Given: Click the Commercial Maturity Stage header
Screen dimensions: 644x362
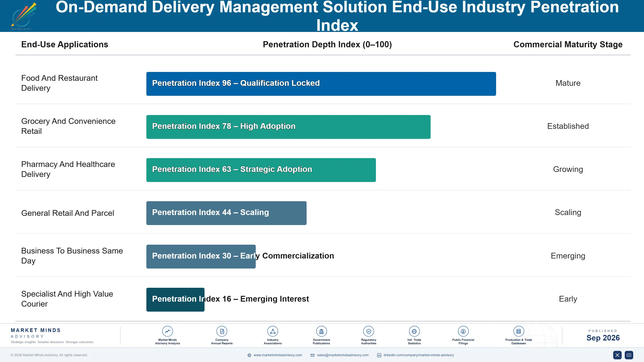Looking at the screenshot, I should click(568, 44).
